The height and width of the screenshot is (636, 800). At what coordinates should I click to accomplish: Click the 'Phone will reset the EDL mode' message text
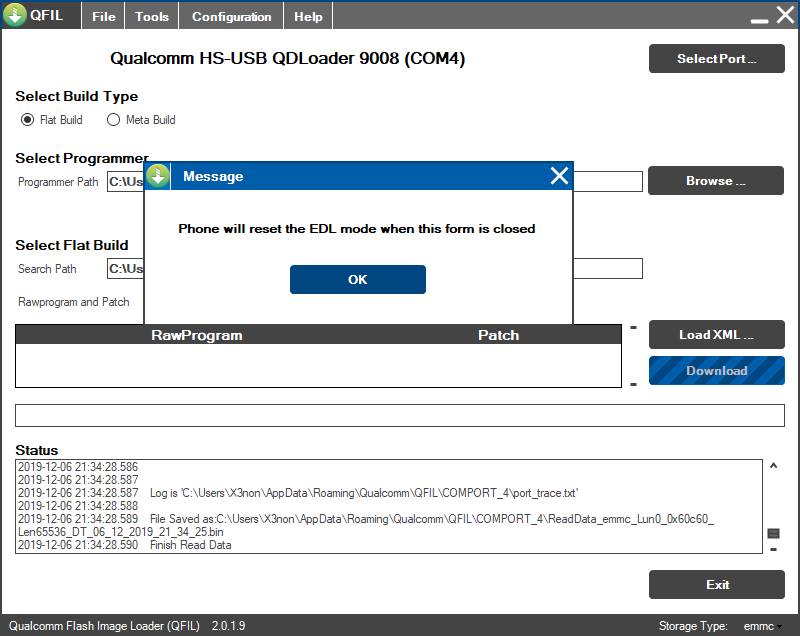(x=357, y=228)
